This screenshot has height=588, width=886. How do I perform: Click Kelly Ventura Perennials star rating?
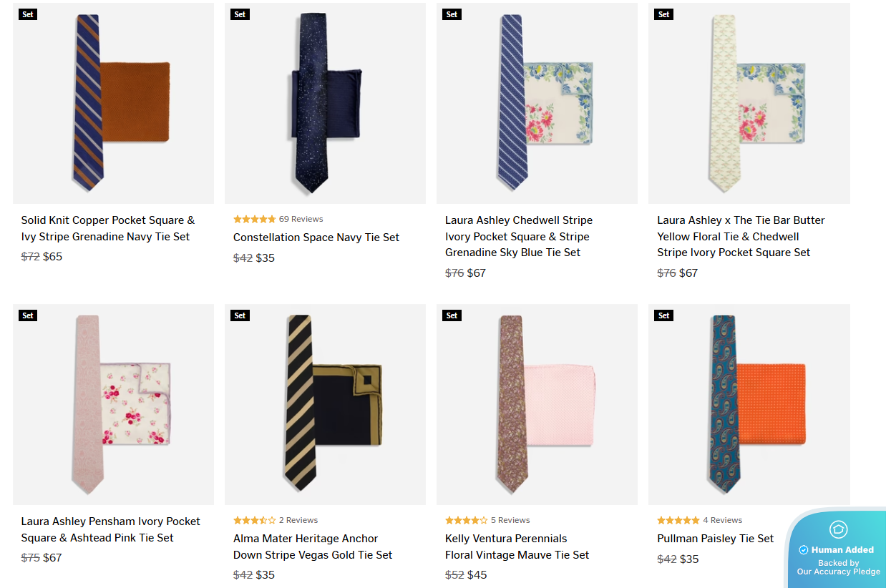(466, 520)
